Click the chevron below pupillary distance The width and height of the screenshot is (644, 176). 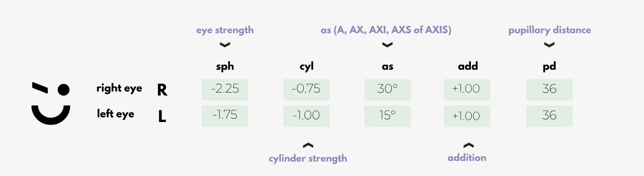pos(549,45)
